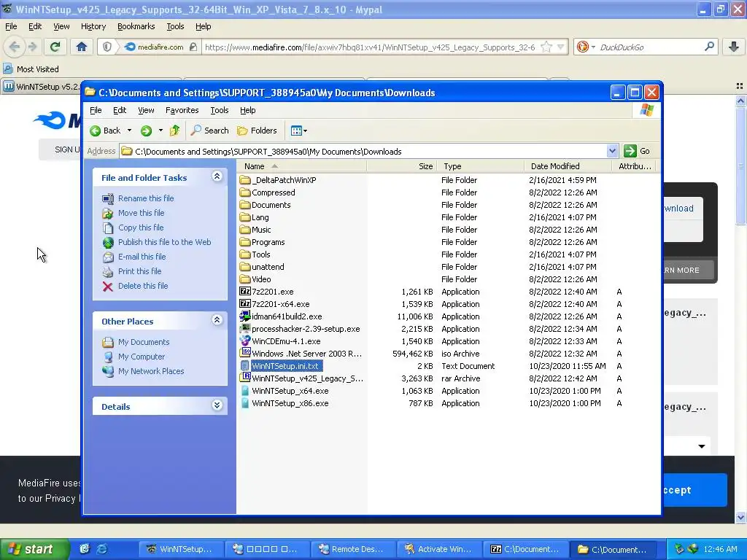Open Explorer View menu
Image resolution: width=747 pixels, height=560 pixels.
[146, 110]
